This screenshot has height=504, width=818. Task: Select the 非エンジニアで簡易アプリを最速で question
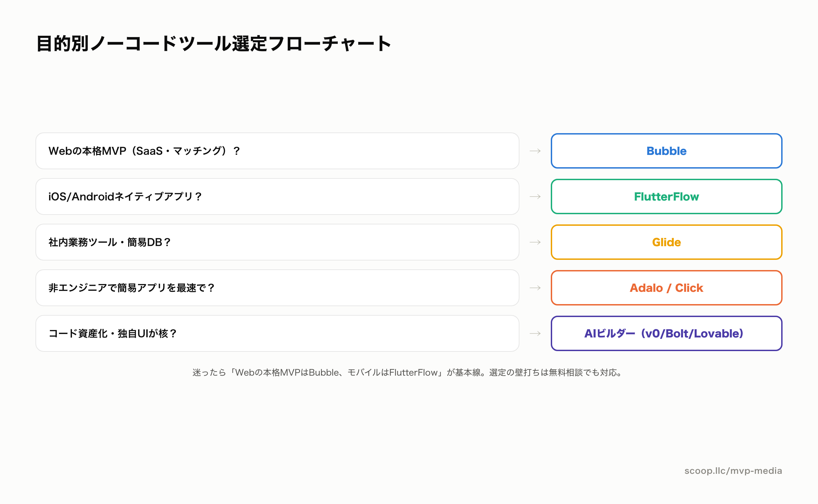coord(277,288)
